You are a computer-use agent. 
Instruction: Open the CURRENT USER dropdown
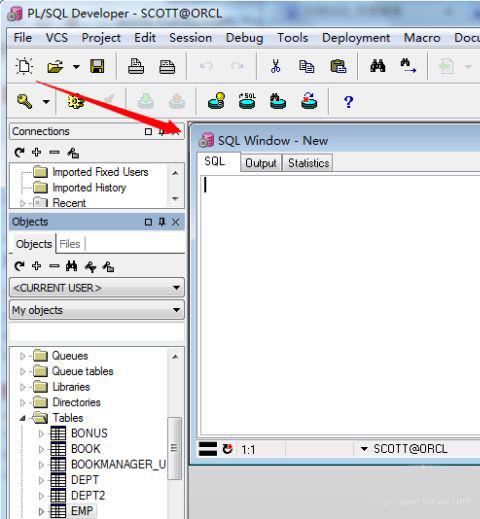pos(97,288)
